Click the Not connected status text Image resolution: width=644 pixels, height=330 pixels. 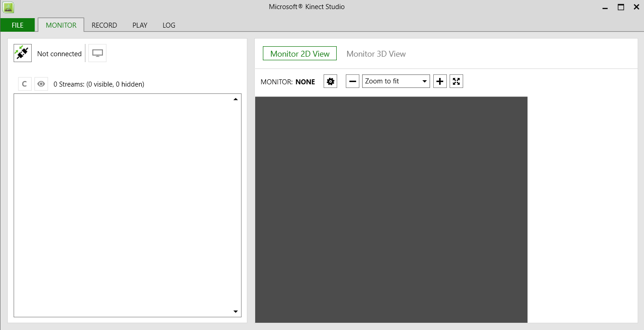pos(59,53)
